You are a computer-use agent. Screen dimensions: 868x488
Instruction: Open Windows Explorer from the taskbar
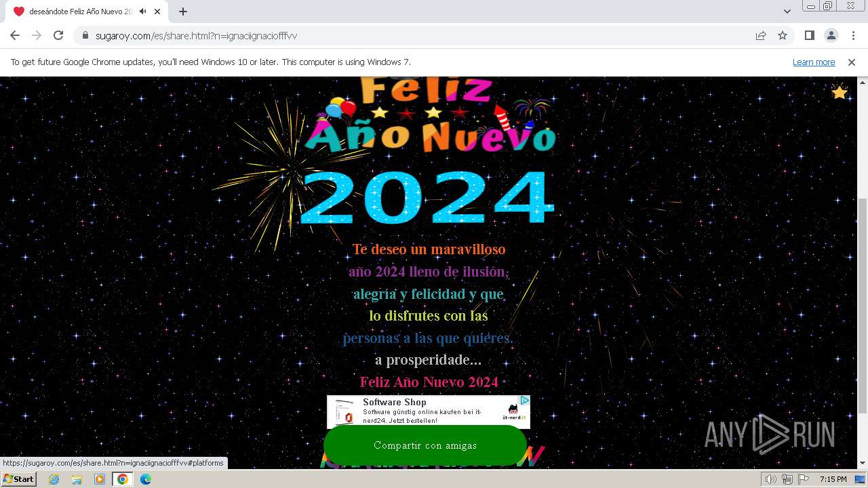pyautogui.click(x=77, y=479)
